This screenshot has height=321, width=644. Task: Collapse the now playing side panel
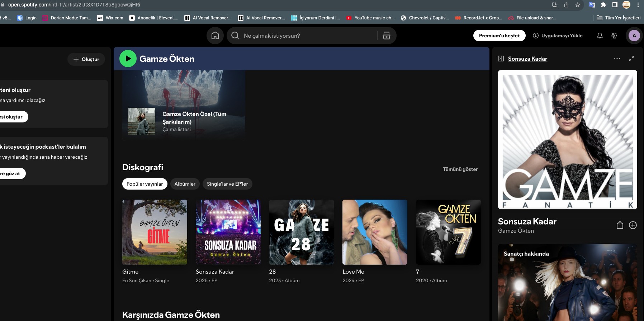point(501,59)
